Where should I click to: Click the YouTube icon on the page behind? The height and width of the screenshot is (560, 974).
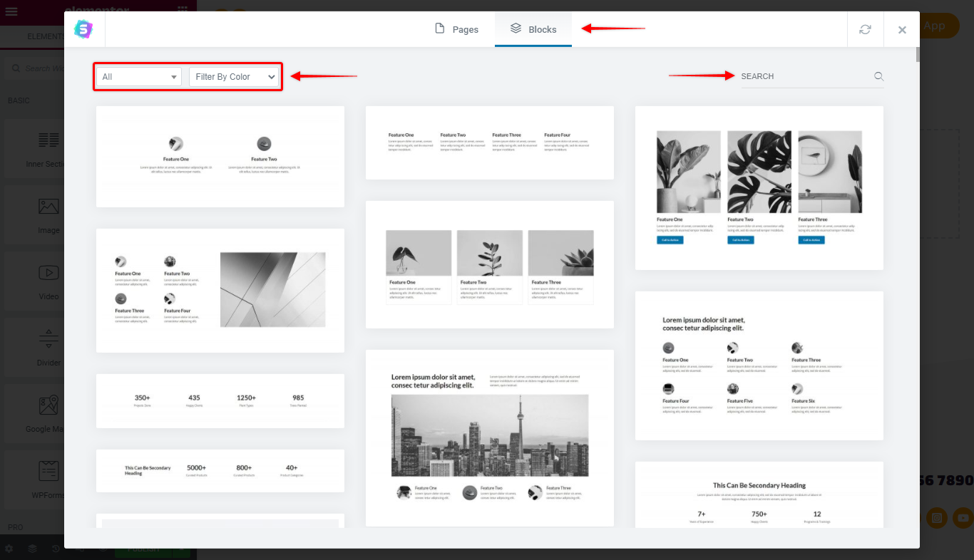click(964, 518)
